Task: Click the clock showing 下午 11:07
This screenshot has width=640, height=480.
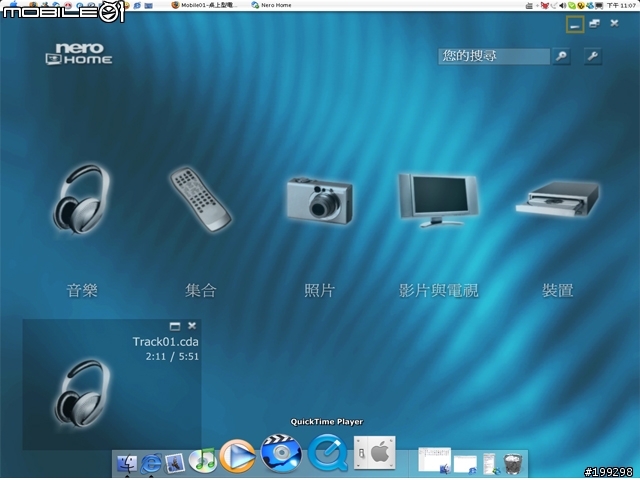Action: click(x=621, y=5)
